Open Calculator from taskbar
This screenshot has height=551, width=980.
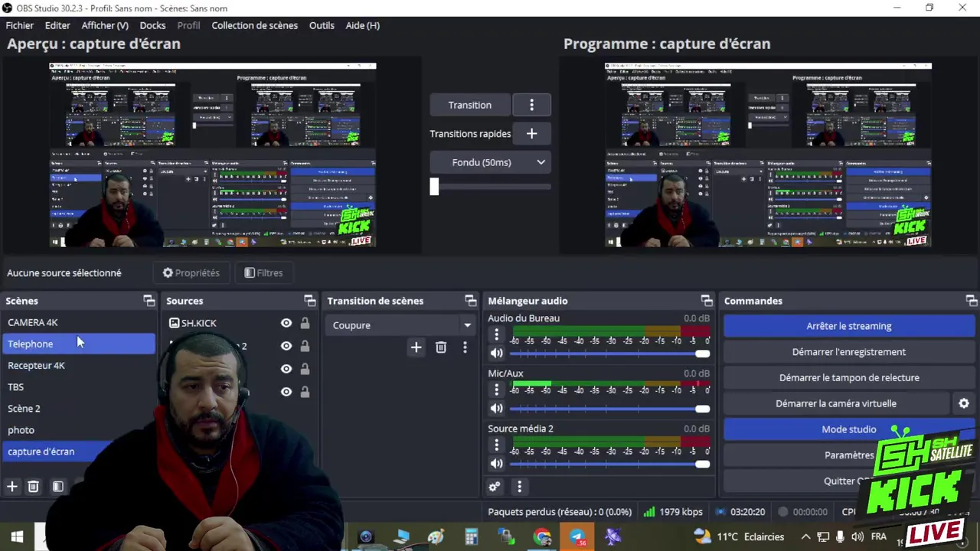(x=472, y=536)
